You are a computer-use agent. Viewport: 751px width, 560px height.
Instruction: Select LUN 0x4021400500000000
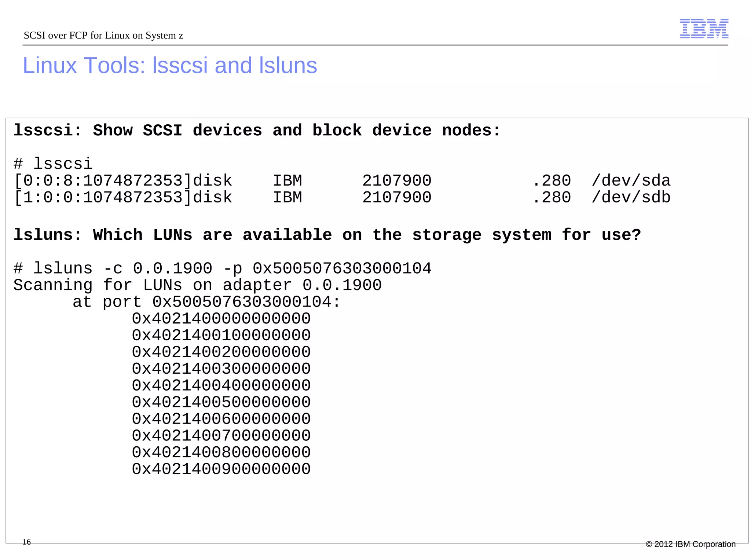221,403
